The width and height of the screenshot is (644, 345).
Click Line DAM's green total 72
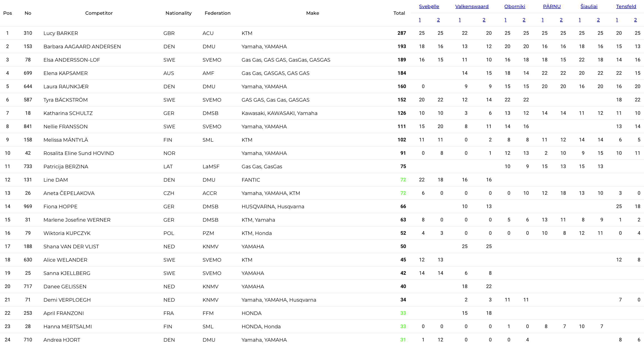click(x=403, y=180)
